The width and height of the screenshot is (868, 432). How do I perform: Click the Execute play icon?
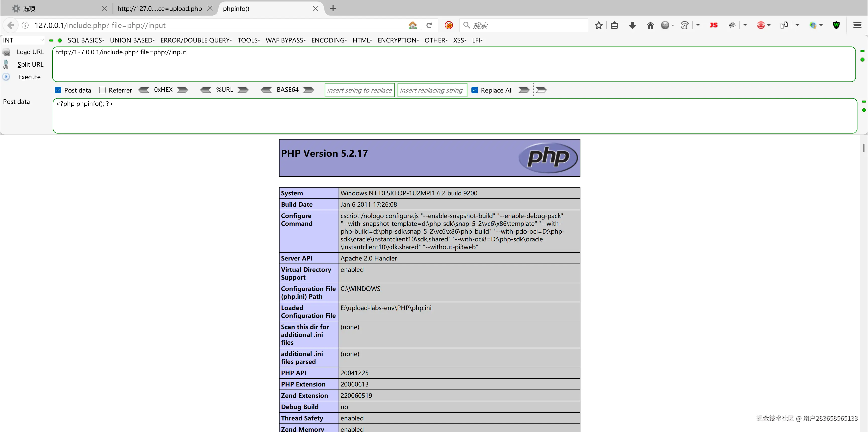[6, 77]
